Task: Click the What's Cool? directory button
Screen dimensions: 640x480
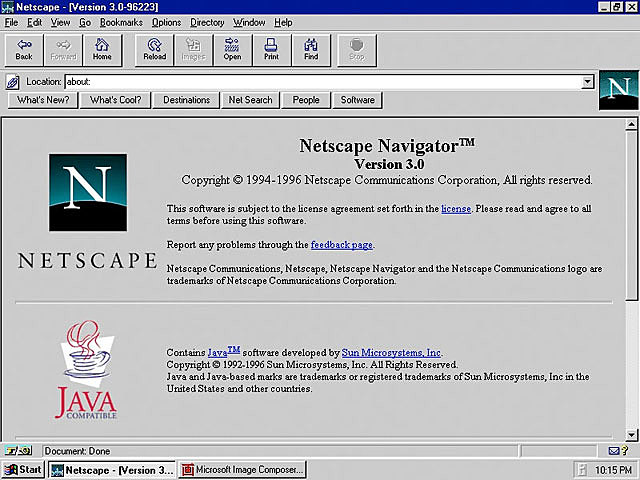Action: pos(116,100)
